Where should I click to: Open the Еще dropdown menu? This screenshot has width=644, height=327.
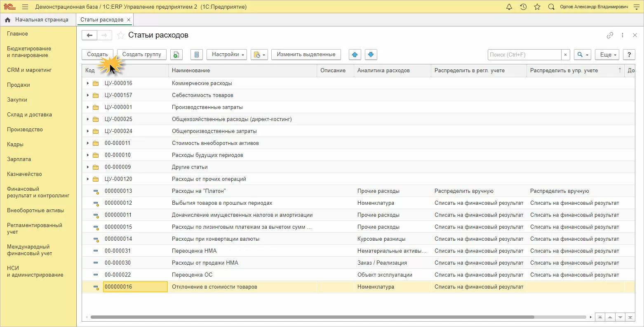tap(608, 54)
